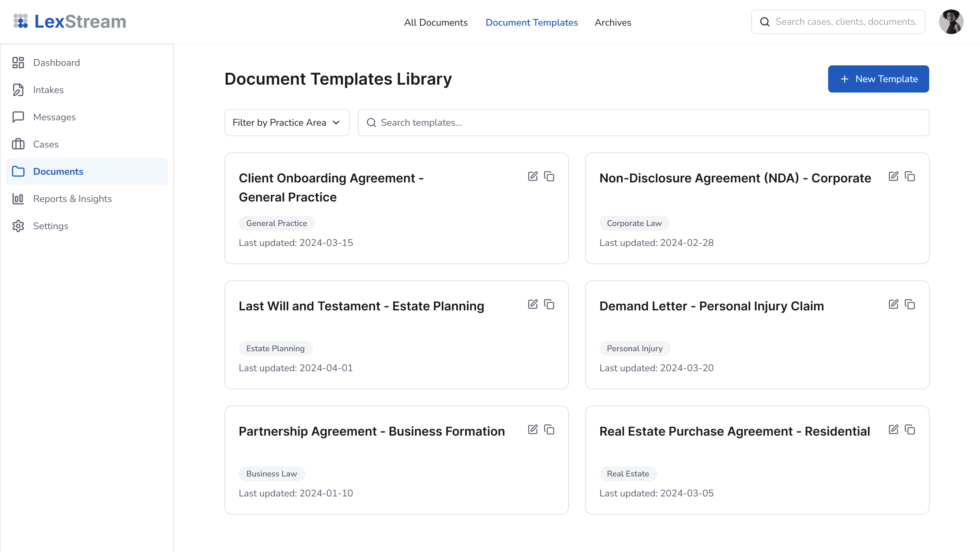Switch to the All Documents tab
980x552 pixels.
point(436,22)
